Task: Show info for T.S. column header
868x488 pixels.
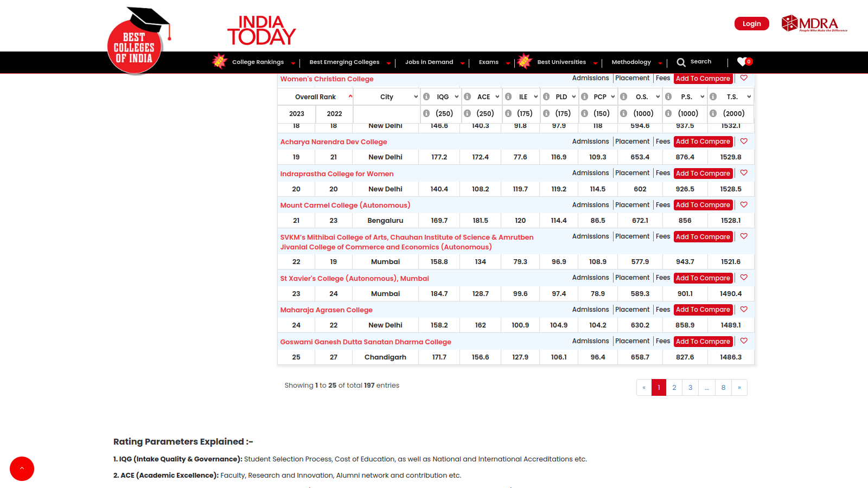Action: [713, 97]
